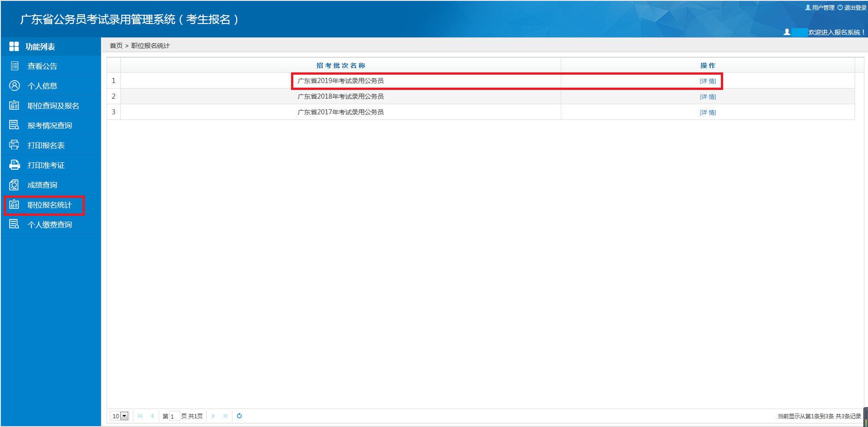Click the 招考批次名称 column header
Screen dimensions: 868x427
pyautogui.click(x=341, y=65)
